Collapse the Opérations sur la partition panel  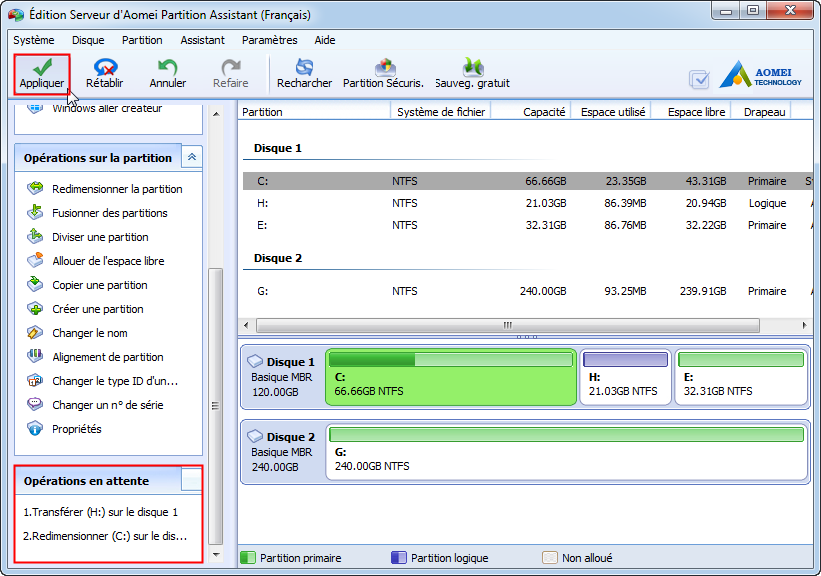point(192,157)
